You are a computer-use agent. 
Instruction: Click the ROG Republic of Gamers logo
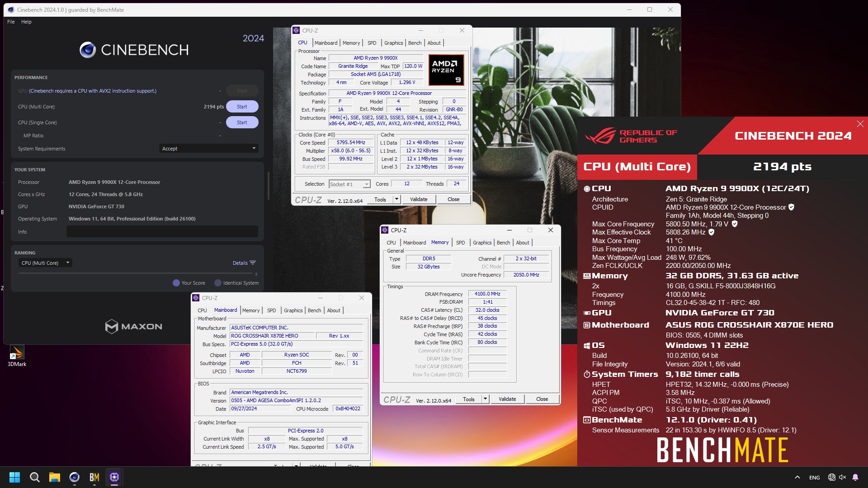click(631, 136)
